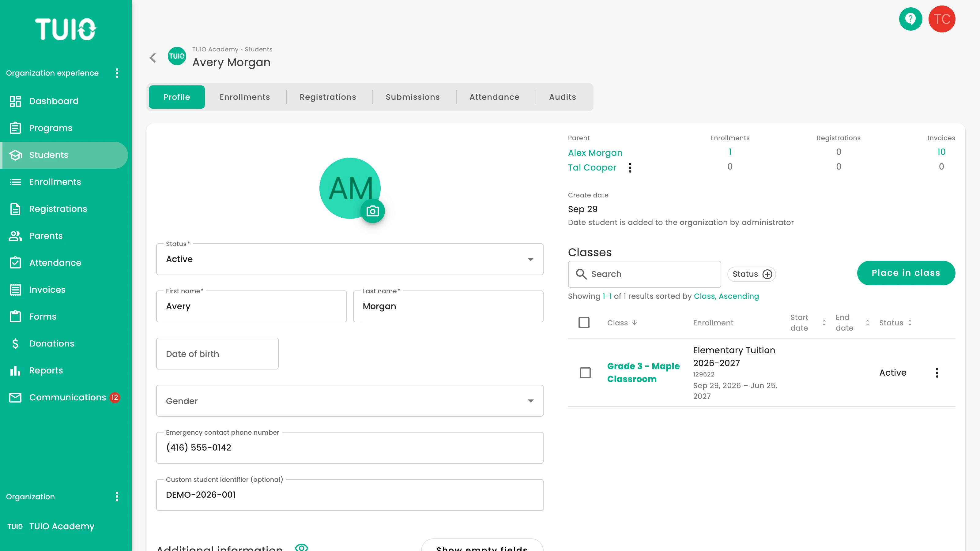The image size is (980, 551).
Task: Open the TC user avatar menu
Action: tap(942, 19)
